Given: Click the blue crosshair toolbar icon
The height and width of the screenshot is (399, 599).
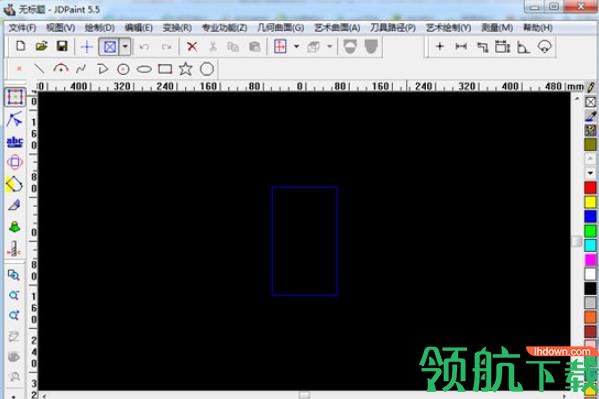Looking at the screenshot, I should coord(87,47).
